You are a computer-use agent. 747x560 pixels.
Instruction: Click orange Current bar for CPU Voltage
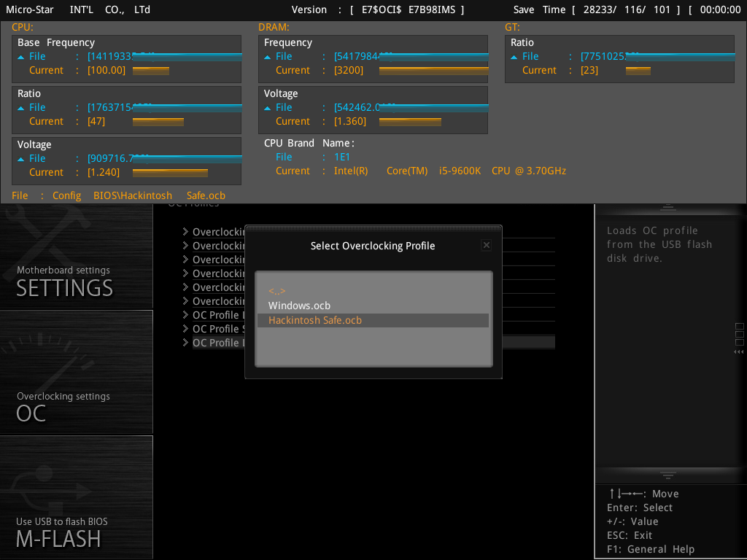click(x=170, y=173)
